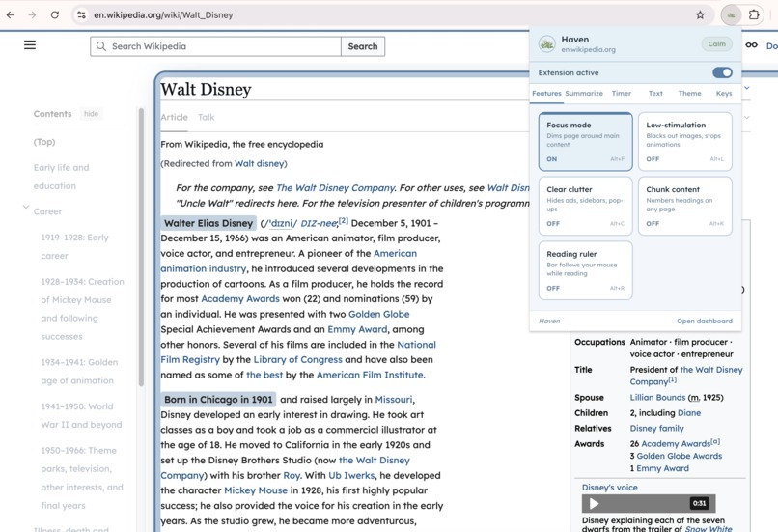Turn off Focus mode card
The height and width of the screenshot is (532, 778).
coord(586,141)
